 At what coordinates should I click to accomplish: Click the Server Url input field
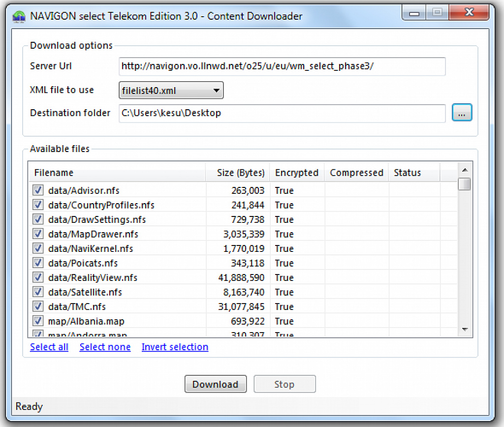click(x=282, y=66)
